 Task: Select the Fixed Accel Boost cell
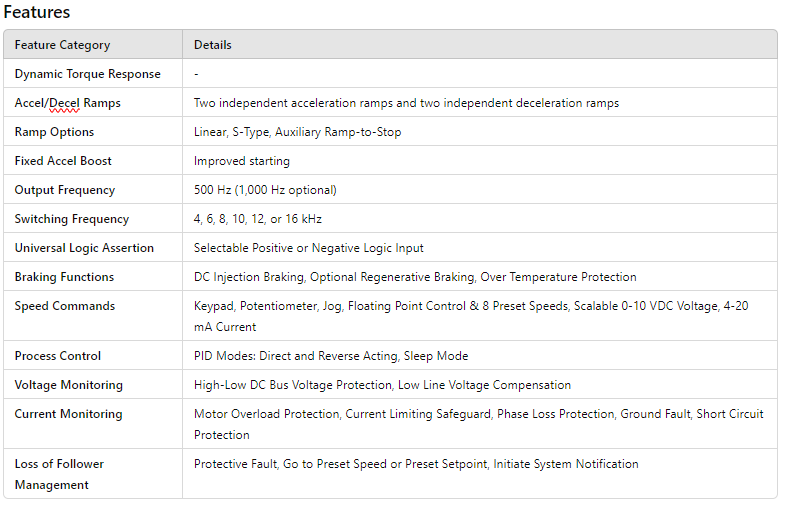(x=63, y=161)
